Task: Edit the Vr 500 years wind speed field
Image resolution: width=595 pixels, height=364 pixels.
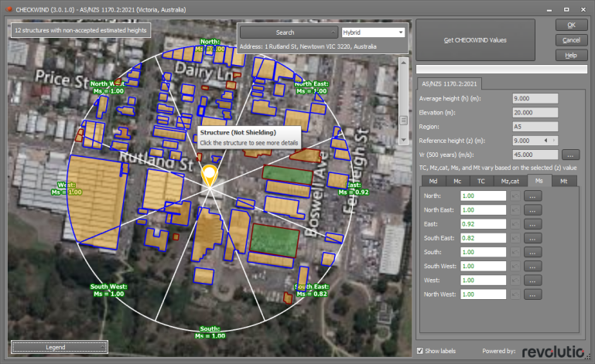Action: tap(535, 155)
